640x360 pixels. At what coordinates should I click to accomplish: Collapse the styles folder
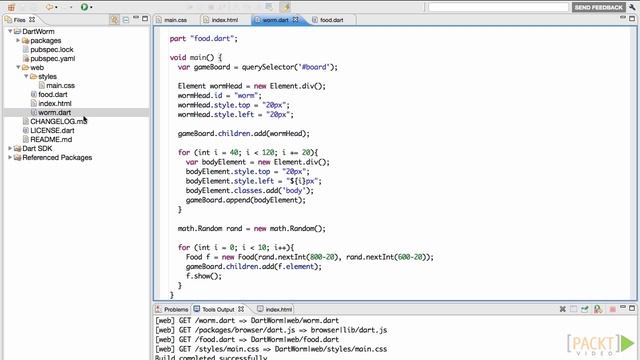pos(26,76)
